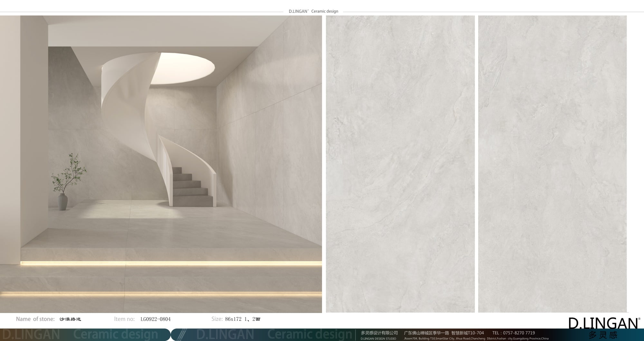Screen dimensions: 644x341
Task: Select the item number LG0922-0804
Action: point(156,319)
